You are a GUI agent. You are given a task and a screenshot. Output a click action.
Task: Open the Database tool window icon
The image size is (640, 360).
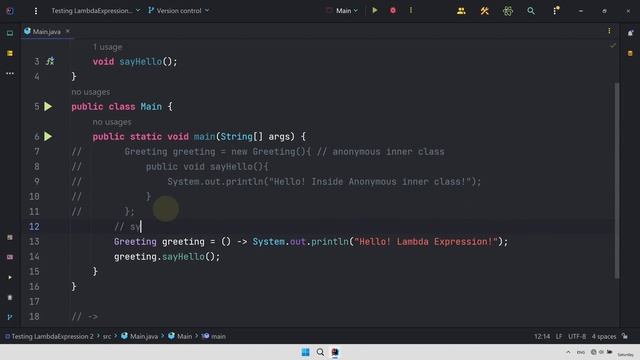coord(630,53)
